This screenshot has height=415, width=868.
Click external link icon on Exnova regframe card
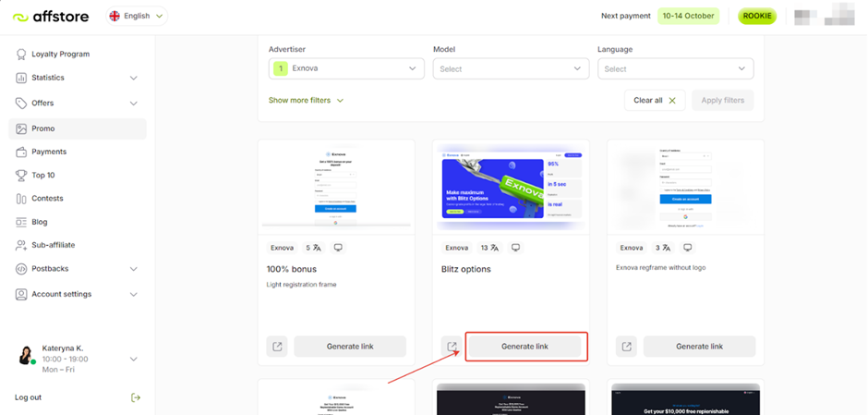[x=626, y=347]
